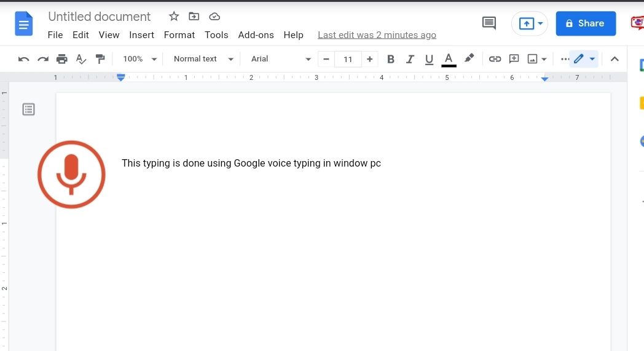Click the font size field showing 11
644x351 pixels.
point(348,59)
